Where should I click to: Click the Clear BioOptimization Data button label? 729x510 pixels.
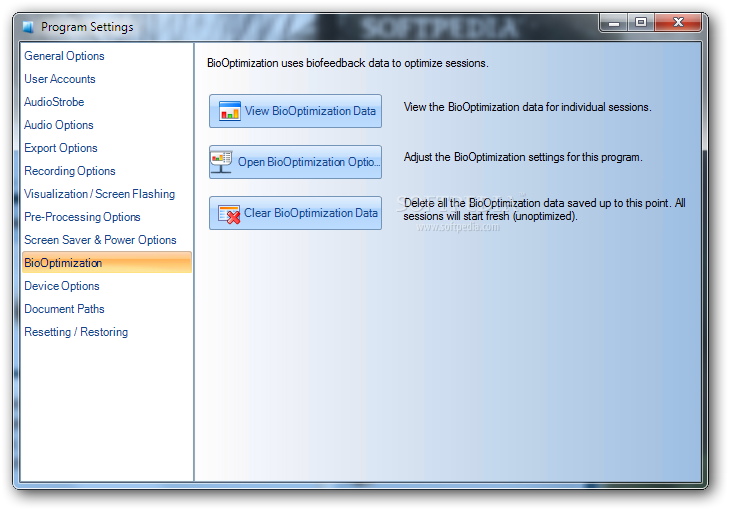pos(311,213)
